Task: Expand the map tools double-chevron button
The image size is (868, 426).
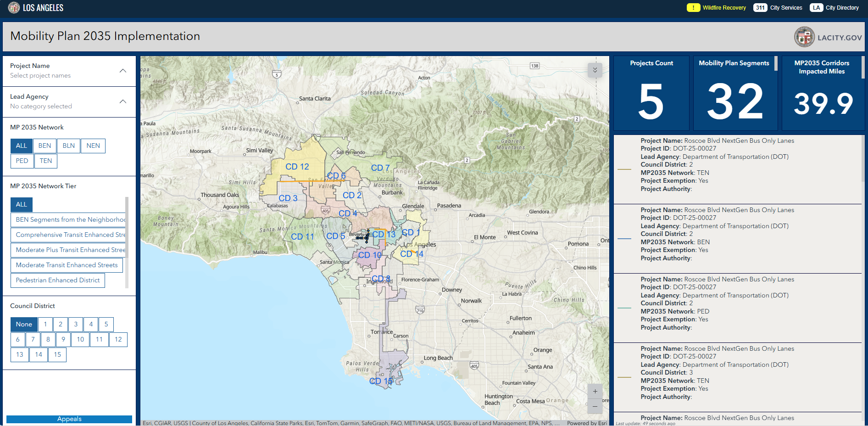Action: [595, 70]
